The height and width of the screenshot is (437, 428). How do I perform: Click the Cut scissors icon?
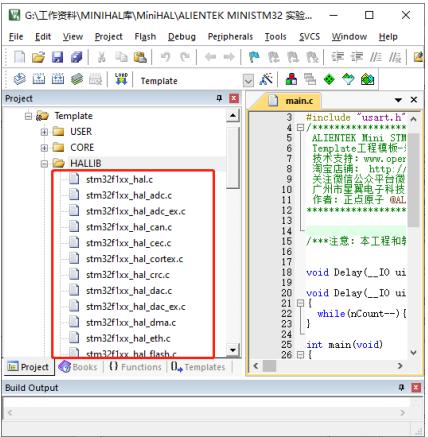102,57
